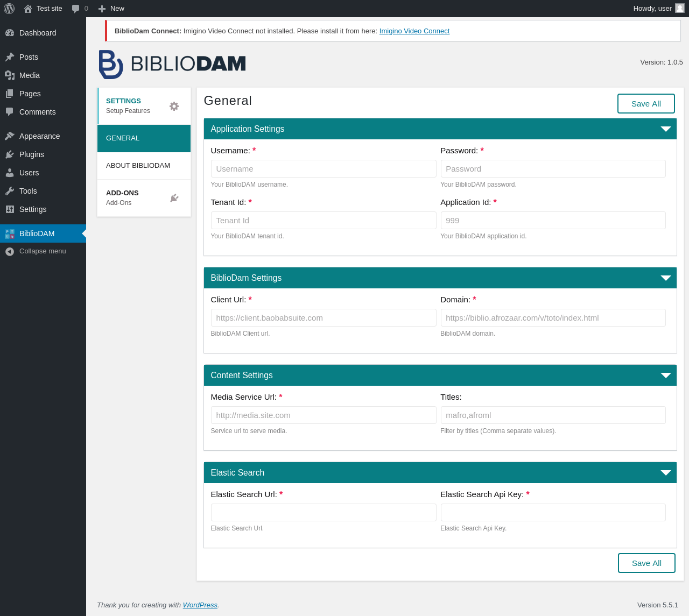The width and height of the screenshot is (689, 616).
Task: Click the Domain input field
Action: (x=553, y=318)
